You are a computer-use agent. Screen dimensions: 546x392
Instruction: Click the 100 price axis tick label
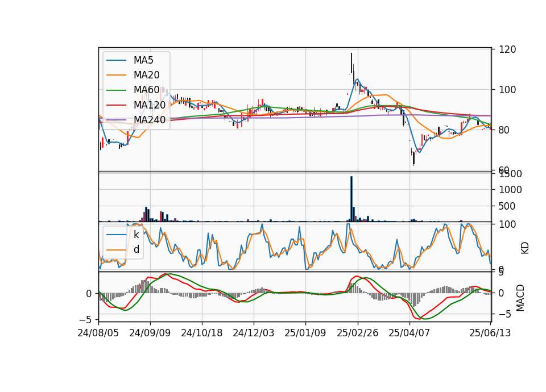pos(507,90)
